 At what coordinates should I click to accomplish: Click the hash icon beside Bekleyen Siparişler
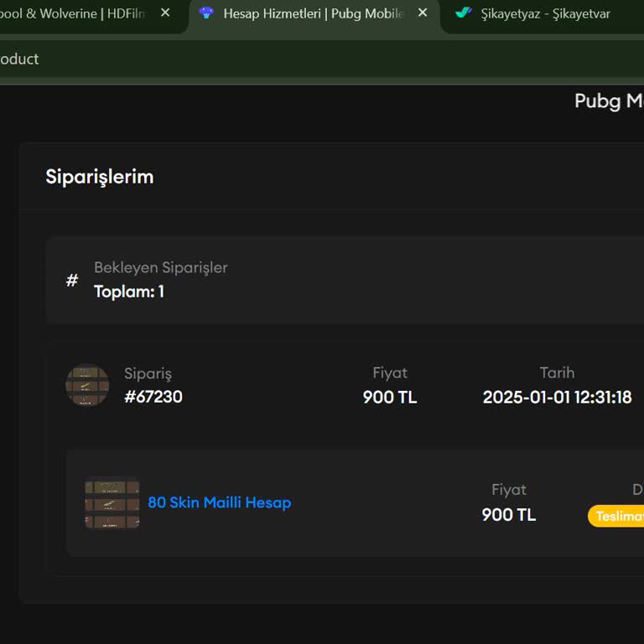coord(72,281)
